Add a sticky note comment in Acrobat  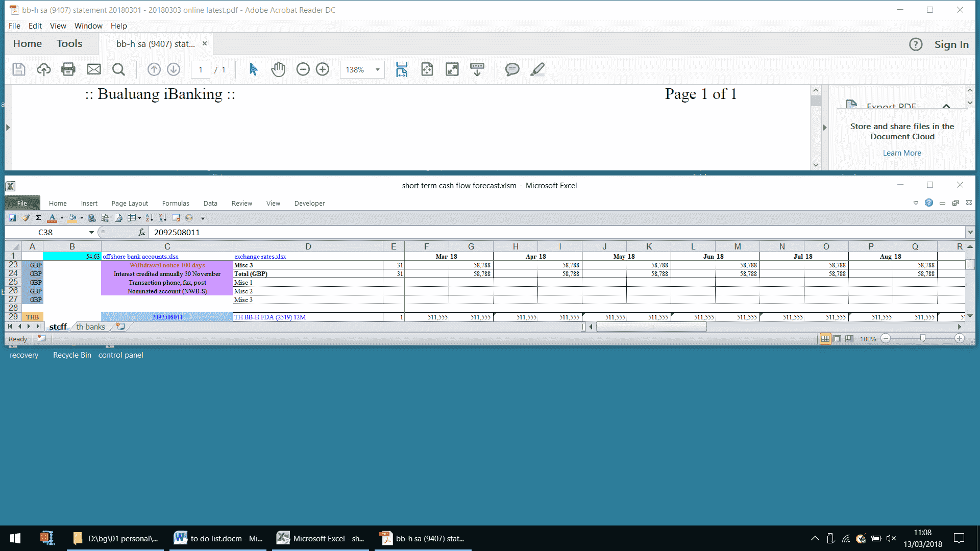[x=512, y=69]
